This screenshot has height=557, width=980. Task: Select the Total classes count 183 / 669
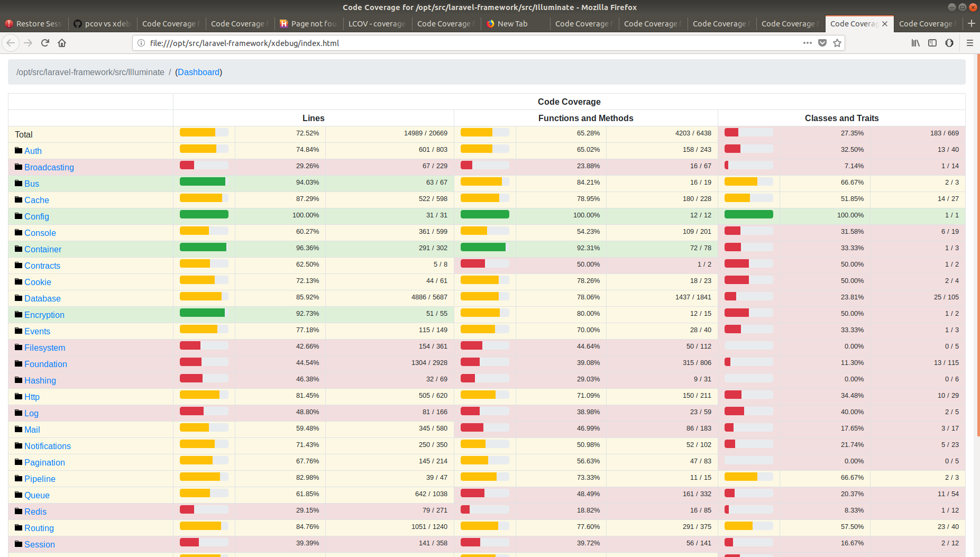944,133
